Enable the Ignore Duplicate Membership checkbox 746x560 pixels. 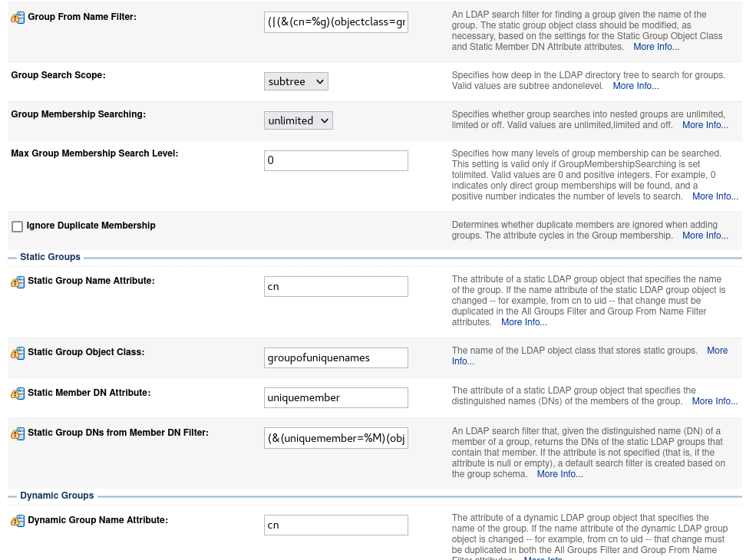coord(17,226)
